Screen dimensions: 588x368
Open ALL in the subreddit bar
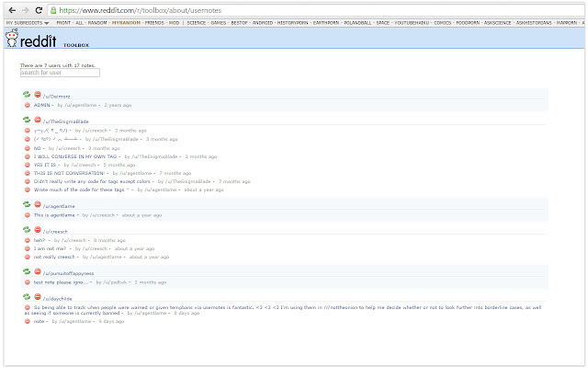(80, 23)
